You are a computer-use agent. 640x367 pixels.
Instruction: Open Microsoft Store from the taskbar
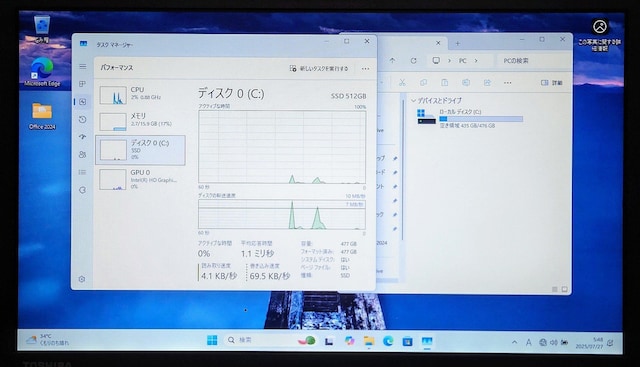tap(407, 341)
